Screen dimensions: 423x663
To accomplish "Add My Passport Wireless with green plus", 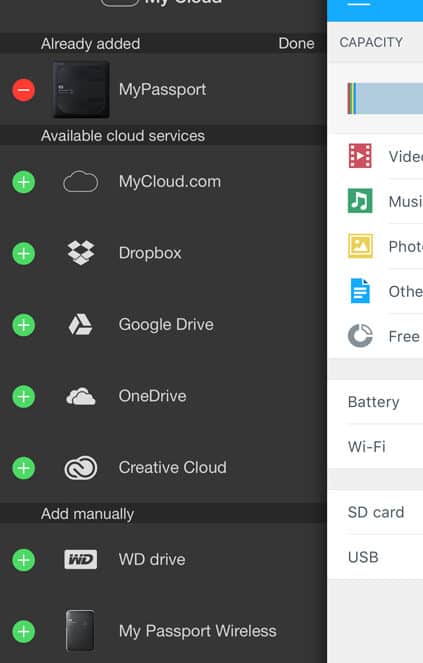I will coord(24,632).
